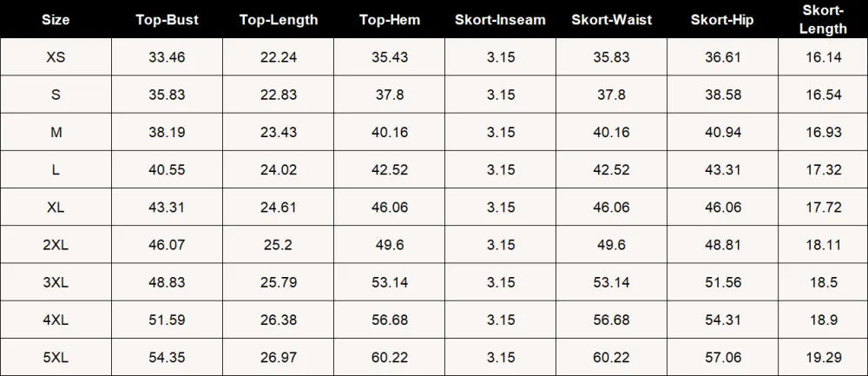Viewport: 868px width, 376px height.
Task: Click the 2XL size row label
Action: [56, 245]
